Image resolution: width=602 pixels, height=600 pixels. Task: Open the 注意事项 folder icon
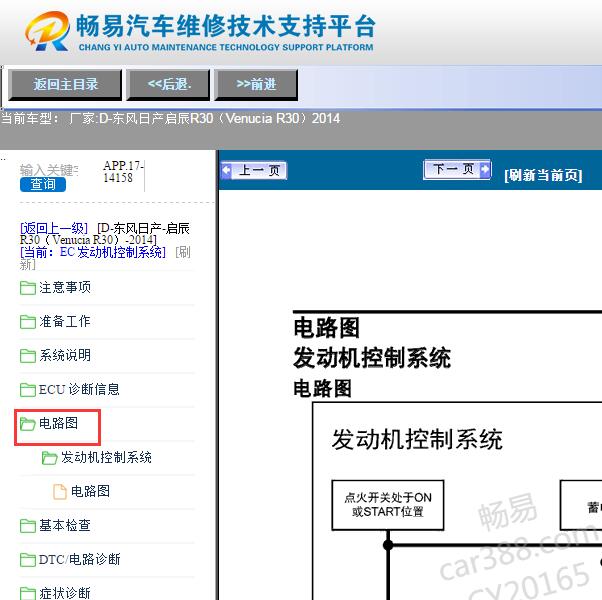[28, 288]
